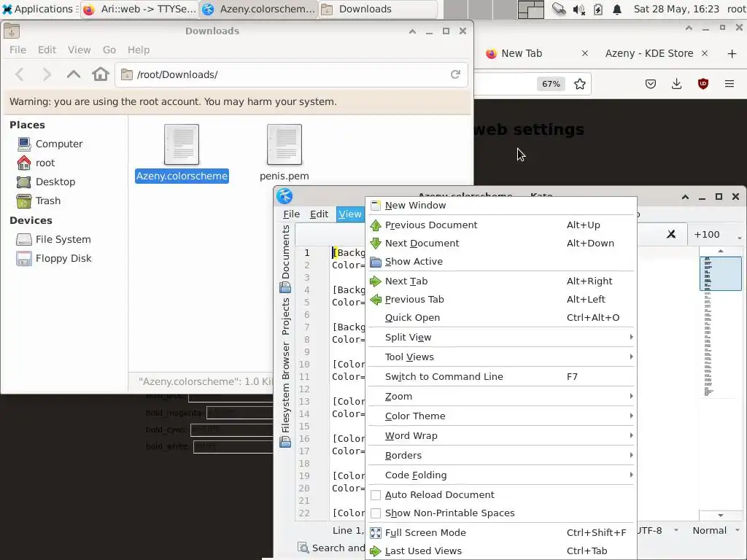
Task: Toggle Auto Reload Document checkbox
Action: pos(376,495)
